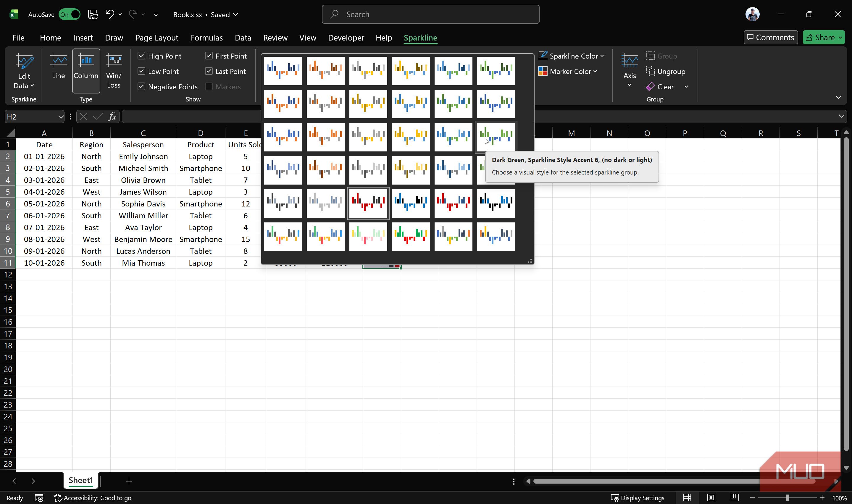The height and width of the screenshot is (504, 852).
Task: Uncheck the Negative Points checkbox
Action: coord(141,87)
